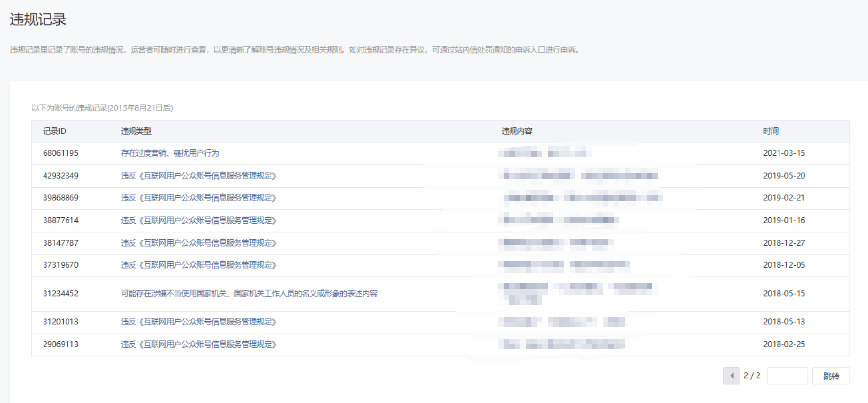Click the 违规记录 page title
This screenshot has height=403, width=868.
click(x=38, y=20)
